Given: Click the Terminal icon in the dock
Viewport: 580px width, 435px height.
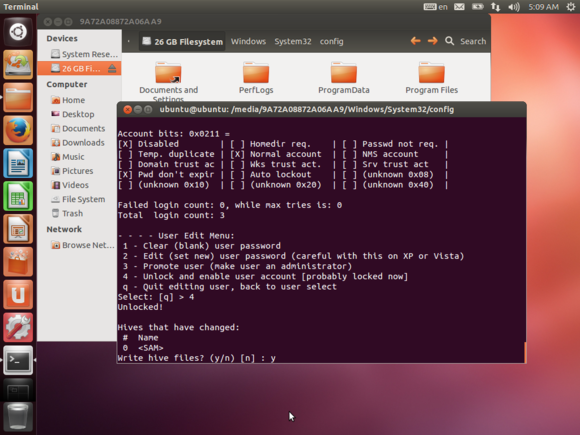Looking at the screenshot, I should coord(18,360).
